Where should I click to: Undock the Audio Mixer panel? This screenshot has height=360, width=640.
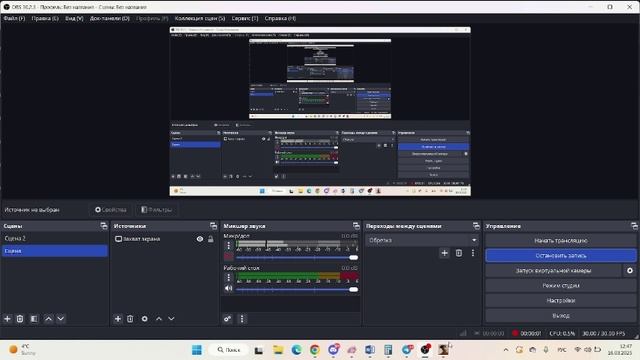pyautogui.click(x=356, y=226)
